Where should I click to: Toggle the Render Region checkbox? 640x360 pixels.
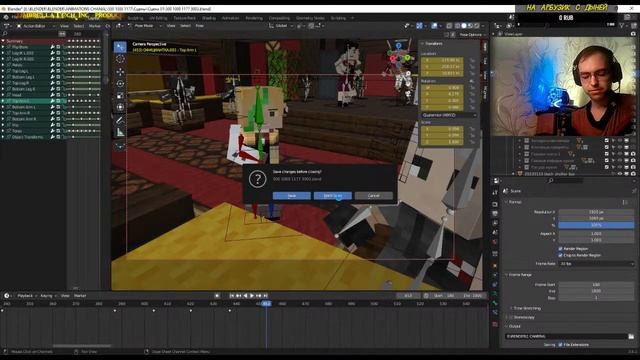(560, 249)
